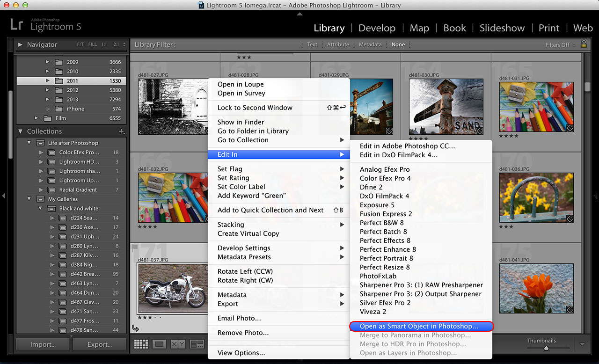This screenshot has width=599, height=364.
Task: Click the filter lock padlock icon
Action: [583, 44]
